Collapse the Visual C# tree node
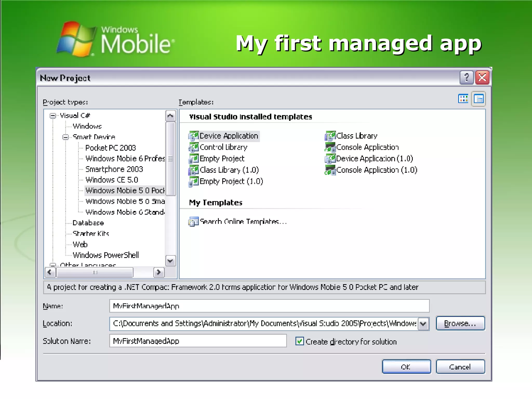This screenshot has height=399, width=532. (x=53, y=116)
